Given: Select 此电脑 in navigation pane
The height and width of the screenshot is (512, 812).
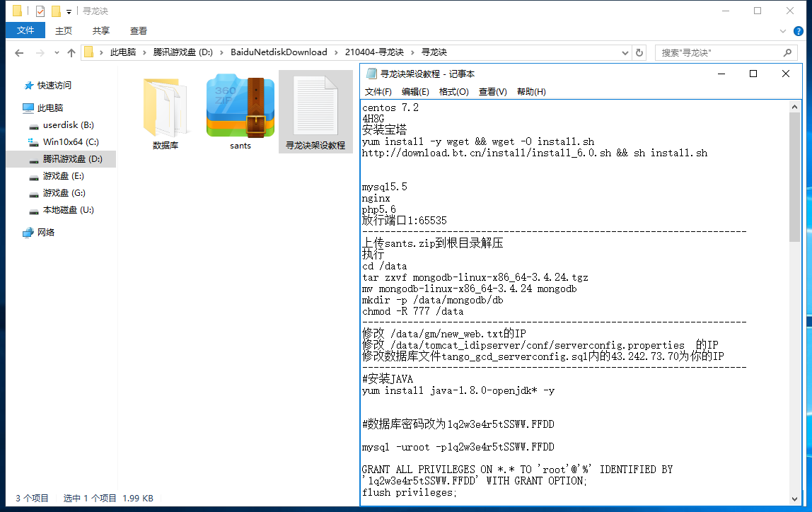Looking at the screenshot, I should click(x=50, y=107).
